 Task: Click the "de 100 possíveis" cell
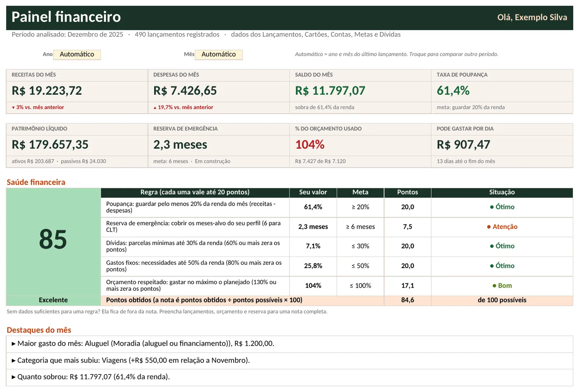coord(502,300)
